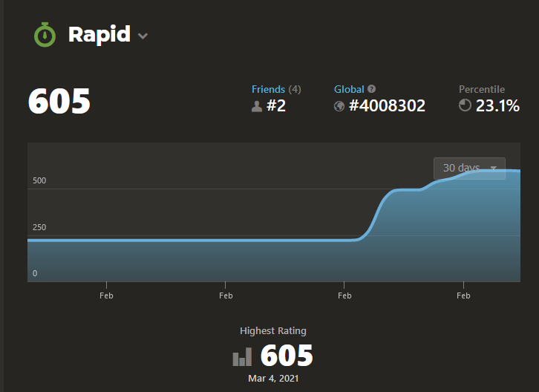
Task: Click the 23.1% percentile value
Action: [x=497, y=105]
